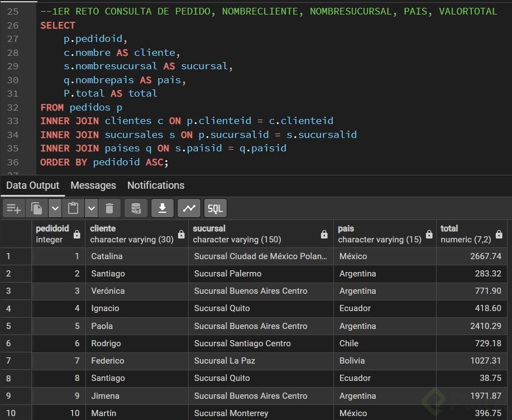
Task: Expand the paste options dropdown arrow
Action: tap(92, 208)
